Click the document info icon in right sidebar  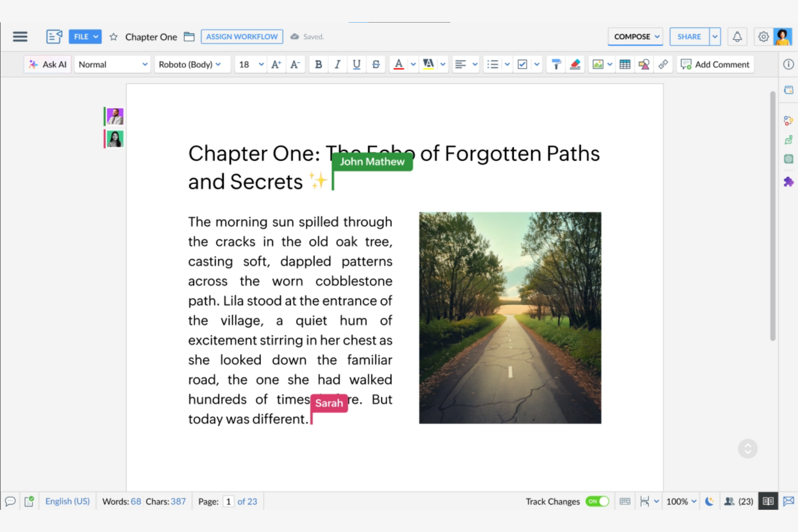(x=788, y=64)
